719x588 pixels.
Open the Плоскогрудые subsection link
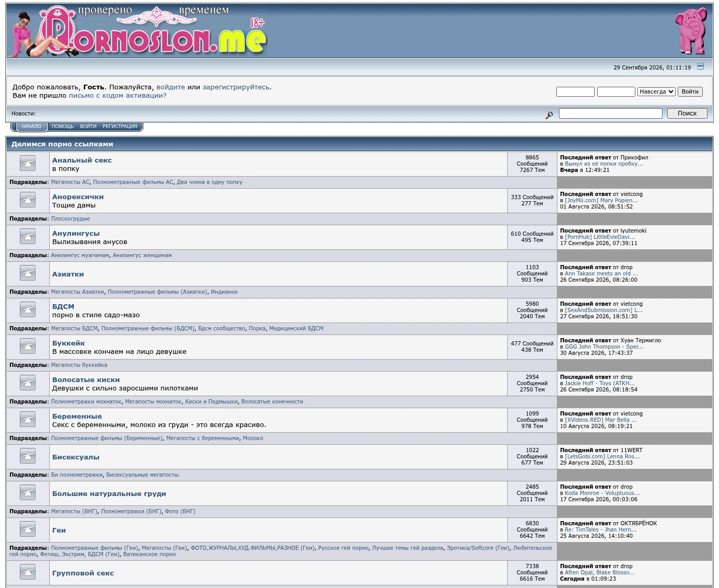(71, 219)
